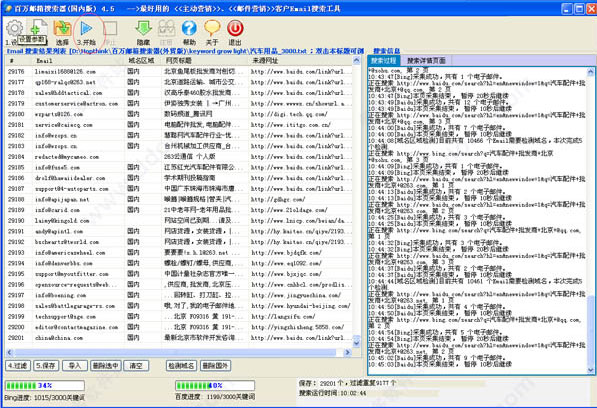
Task: Click the 注册 registration icon
Action: click(x=166, y=29)
